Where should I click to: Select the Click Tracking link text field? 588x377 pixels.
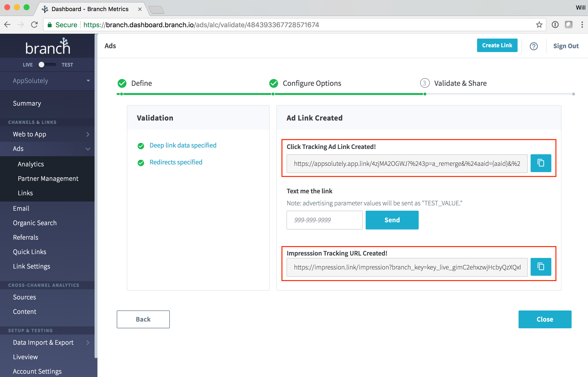tap(407, 163)
